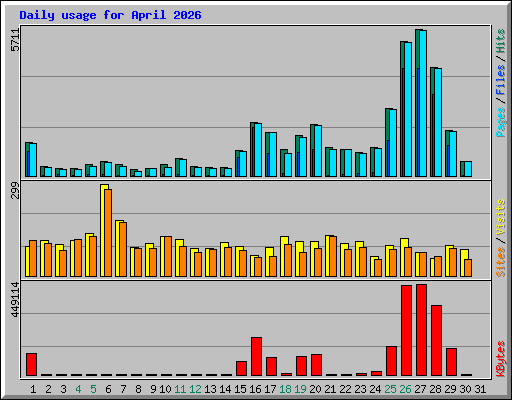Image resolution: width=512 pixels, height=400 pixels.
Task: Click green weekend day 11 label
Action: (x=180, y=389)
